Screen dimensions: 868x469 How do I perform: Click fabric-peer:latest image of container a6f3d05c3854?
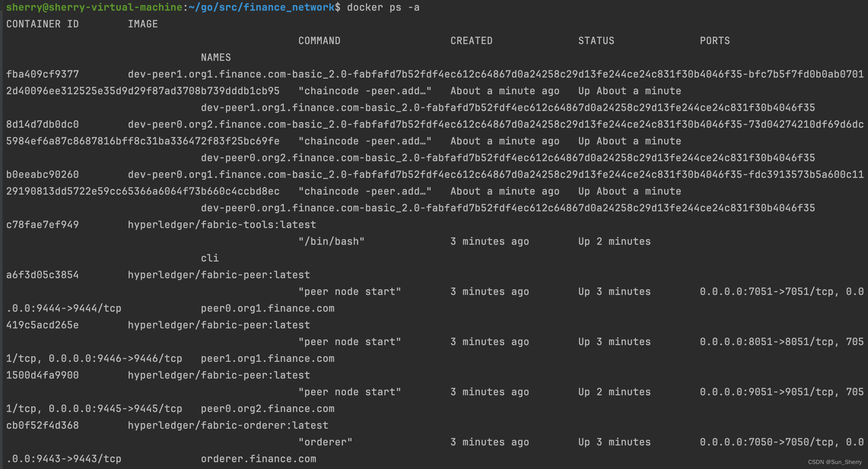(219, 275)
